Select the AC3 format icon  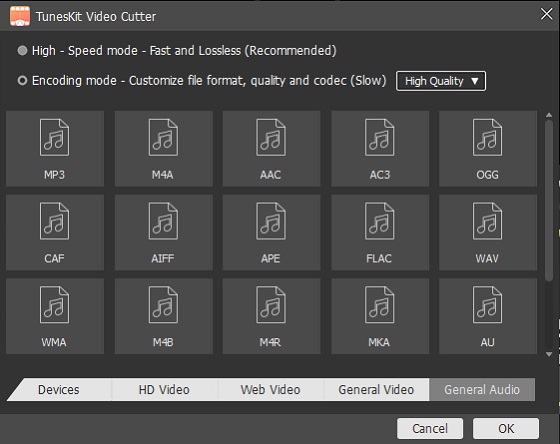pos(380,149)
